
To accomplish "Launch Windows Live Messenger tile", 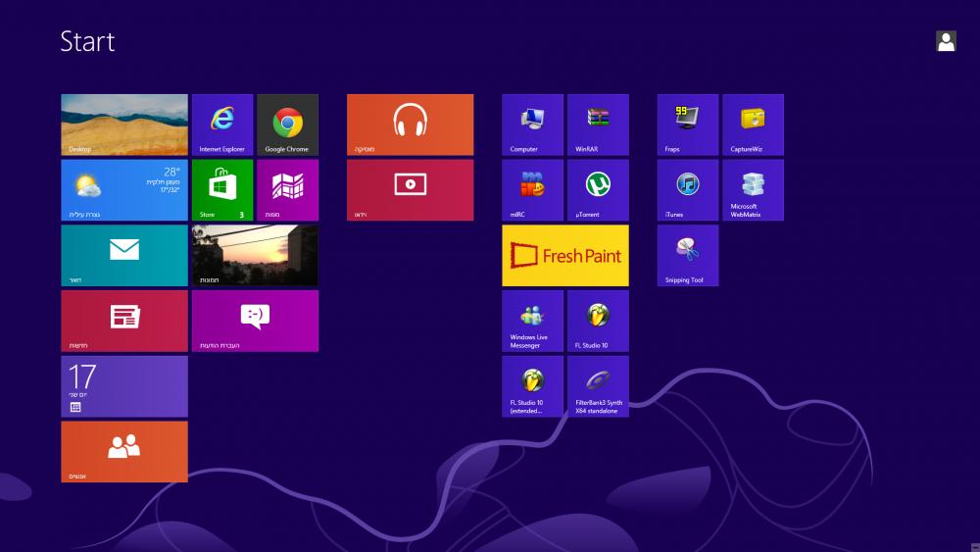I will (x=532, y=321).
